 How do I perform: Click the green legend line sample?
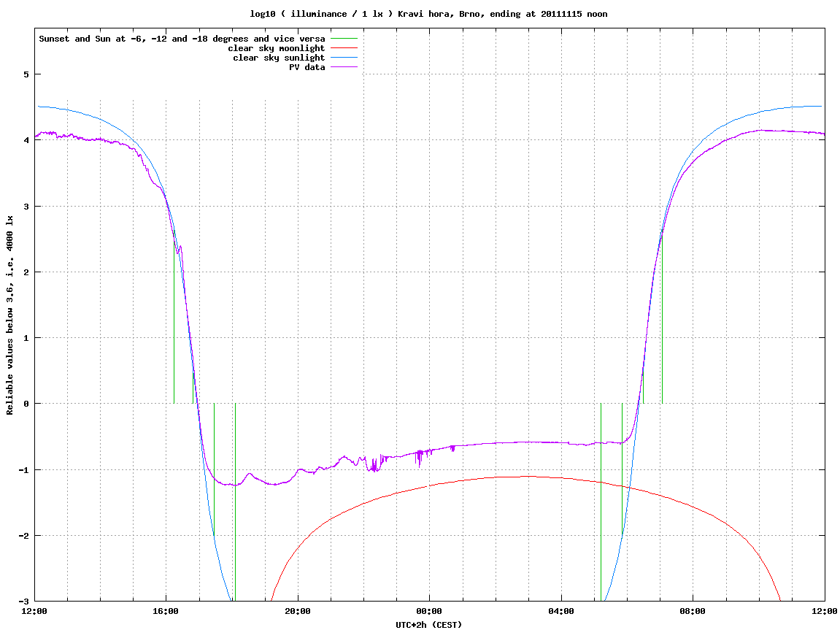click(x=344, y=39)
